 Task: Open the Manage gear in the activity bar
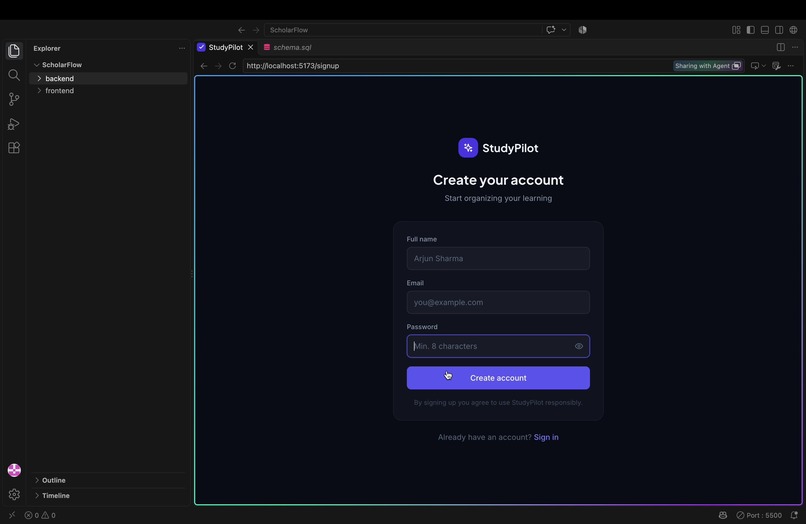click(x=14, y=494)
